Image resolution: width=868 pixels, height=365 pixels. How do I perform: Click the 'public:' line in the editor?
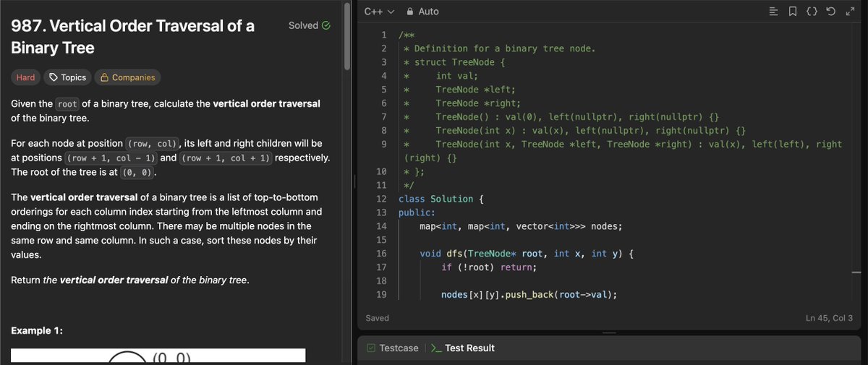417,212
